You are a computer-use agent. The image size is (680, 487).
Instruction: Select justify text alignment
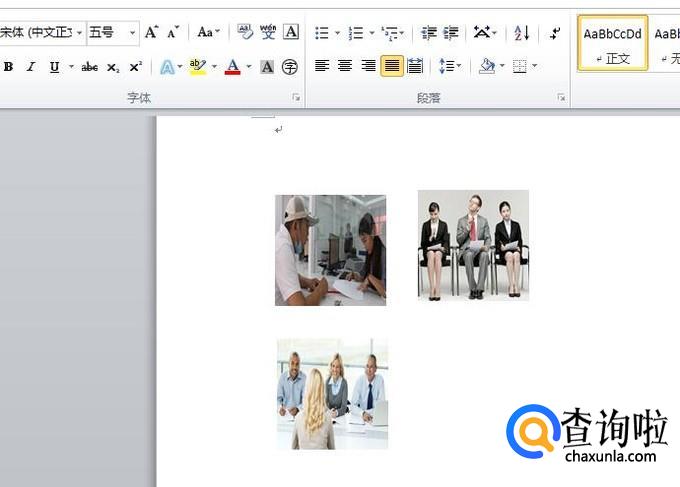tap(391, 67)
